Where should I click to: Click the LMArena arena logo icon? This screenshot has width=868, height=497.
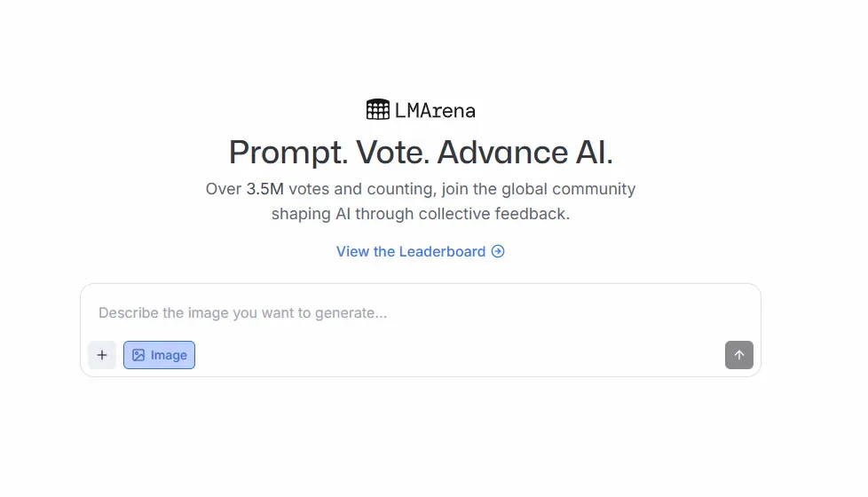tap(377, 110)
